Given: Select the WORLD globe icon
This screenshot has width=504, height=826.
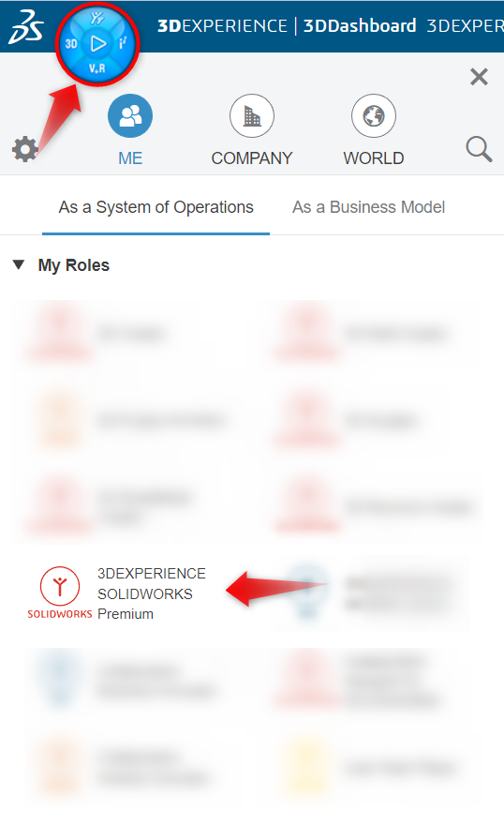Looking at the screenshot, I should pyautogui.click(x=374, y=116).
